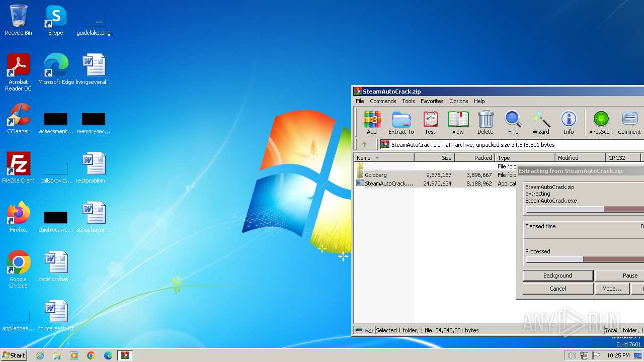This screenshot has height=362, width=644.
Task: Open the Favorites menu
Action: 432,101
